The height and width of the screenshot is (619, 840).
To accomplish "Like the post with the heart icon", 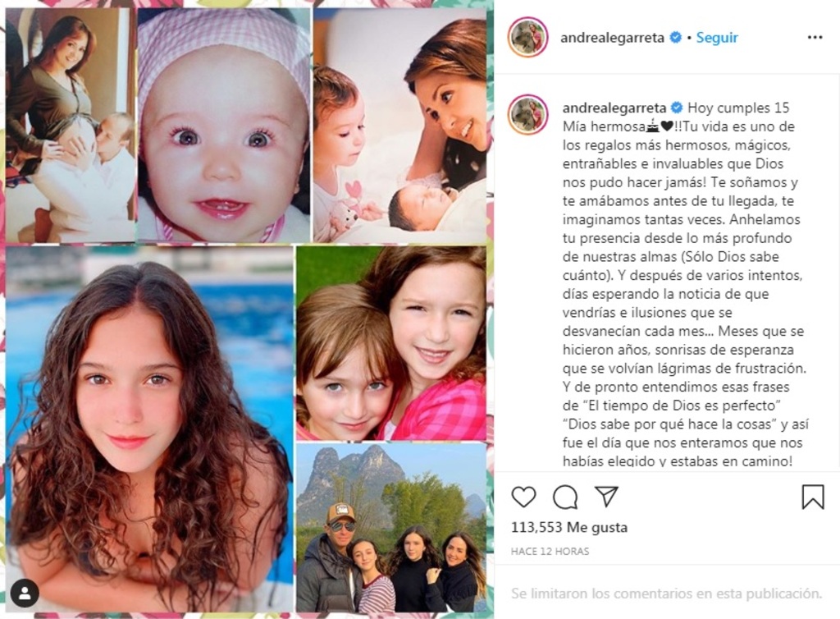I will coord(523,497).
